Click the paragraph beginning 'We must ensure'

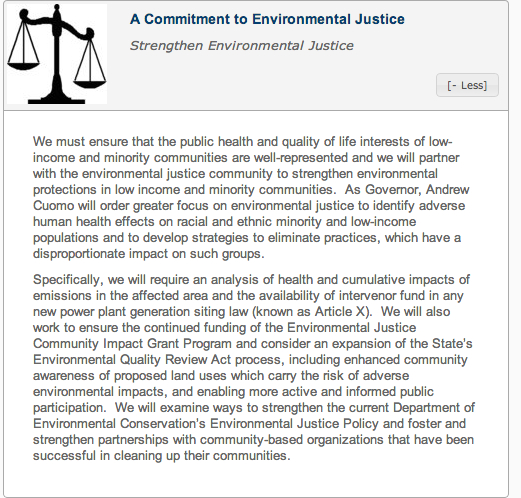pyautogui.click(x=251, y=197)
